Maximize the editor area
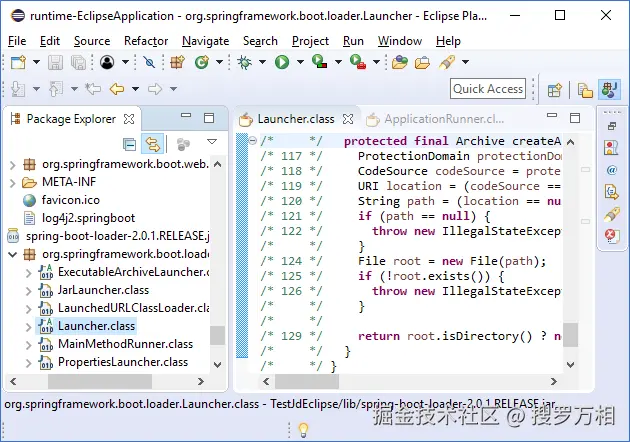 click(x=575, y=118)
